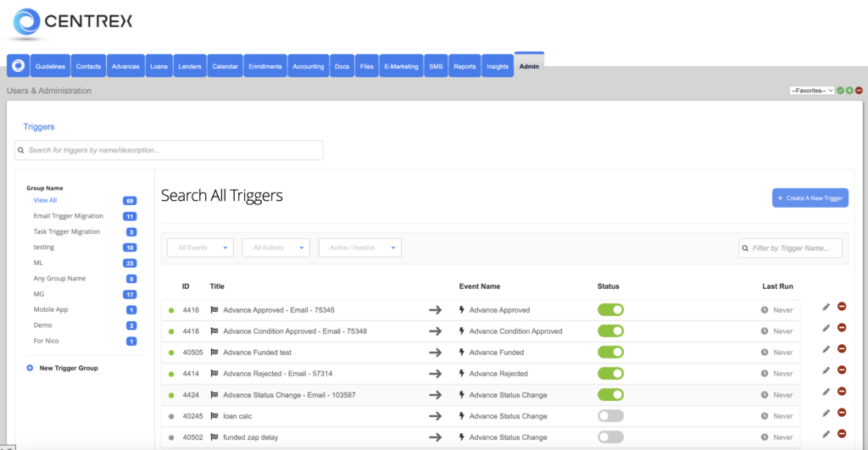The height and width of the screenshot is (450, 868).
Task: Click red minus icon beside Favorites dropdown
Action: tap(859, 90)
